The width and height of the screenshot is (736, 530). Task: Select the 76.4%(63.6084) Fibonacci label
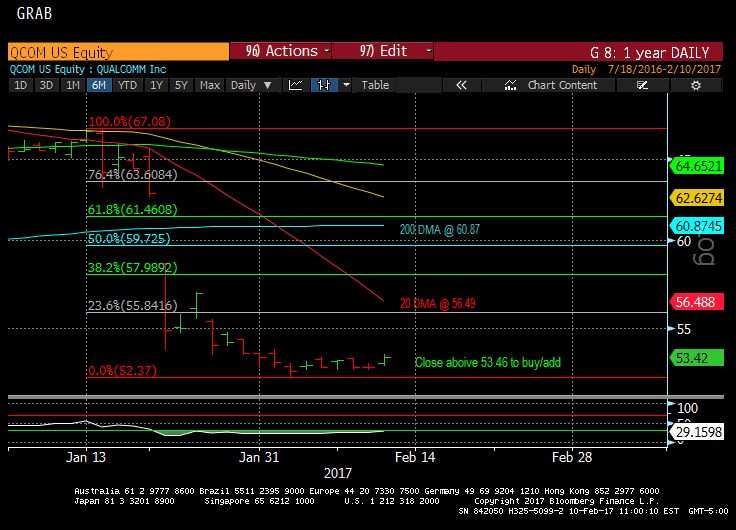click(133, 175)
